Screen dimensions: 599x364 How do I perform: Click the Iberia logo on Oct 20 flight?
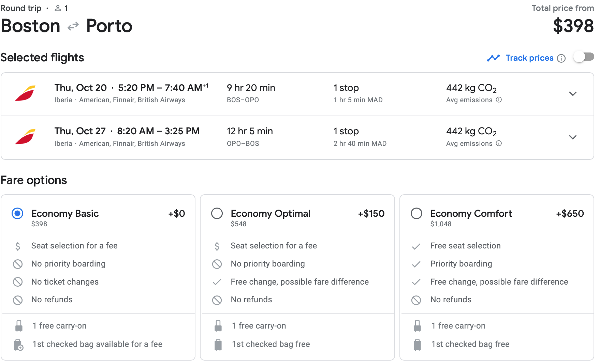tap(25, 93)
